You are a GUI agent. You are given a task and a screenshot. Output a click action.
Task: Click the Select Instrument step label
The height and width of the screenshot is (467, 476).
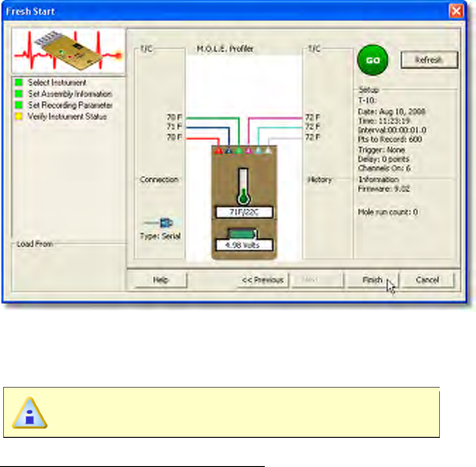coord(57,82)
